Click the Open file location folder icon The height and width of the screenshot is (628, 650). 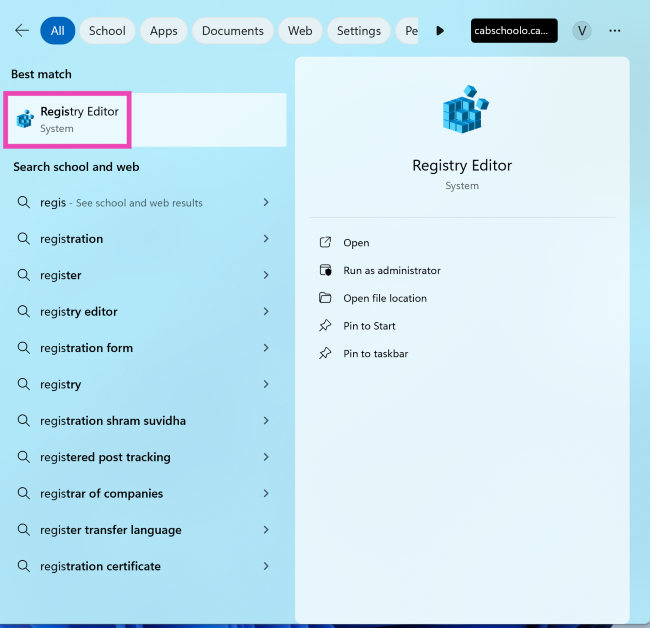coord(324,298)
